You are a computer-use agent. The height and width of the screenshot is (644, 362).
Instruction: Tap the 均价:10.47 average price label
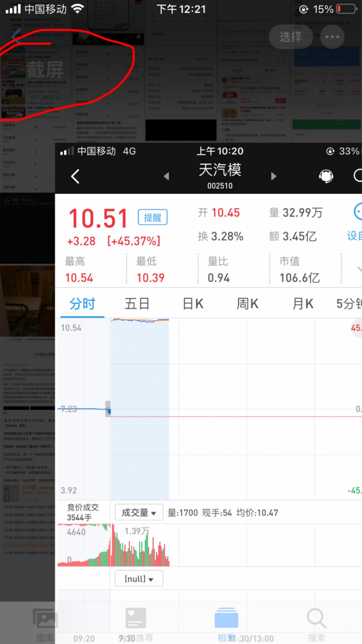pyautogui.click(x=257, y=513)
